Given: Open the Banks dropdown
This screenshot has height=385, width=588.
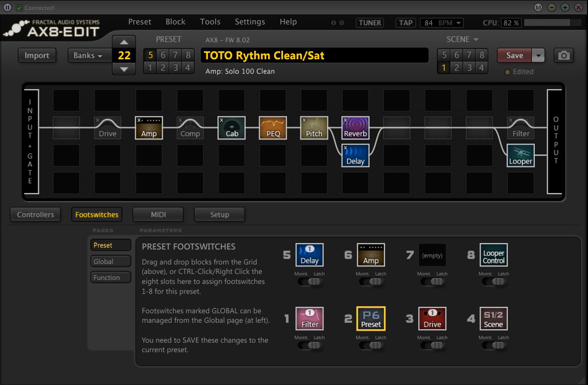Looking at the screenshot, I should pyautogui.click(x=90, y=55).
